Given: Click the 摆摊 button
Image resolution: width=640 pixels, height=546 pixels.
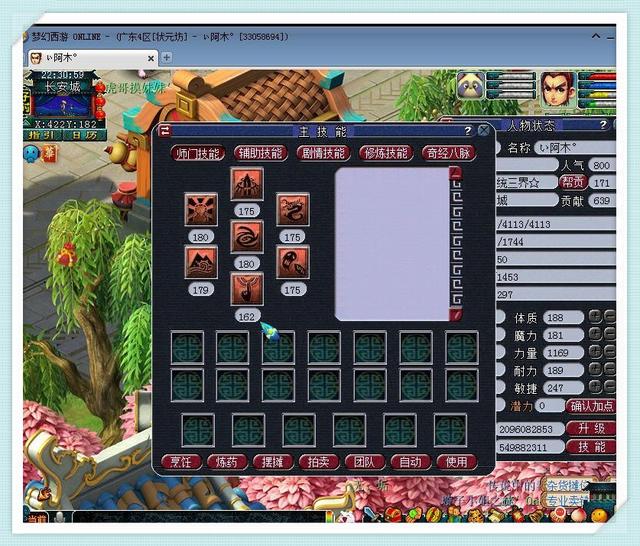Looking at the screenshot, I should (273, 462).
